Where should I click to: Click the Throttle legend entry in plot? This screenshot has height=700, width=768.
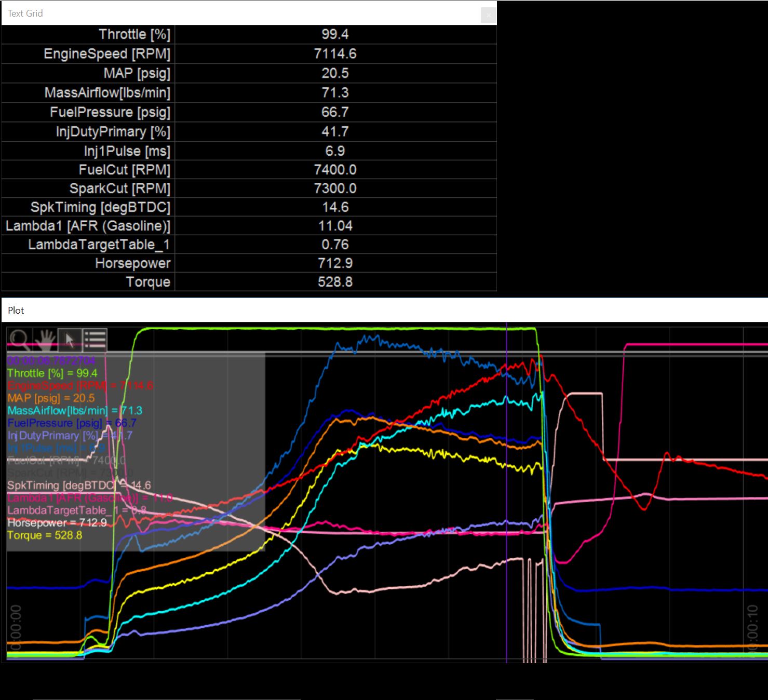52,373
